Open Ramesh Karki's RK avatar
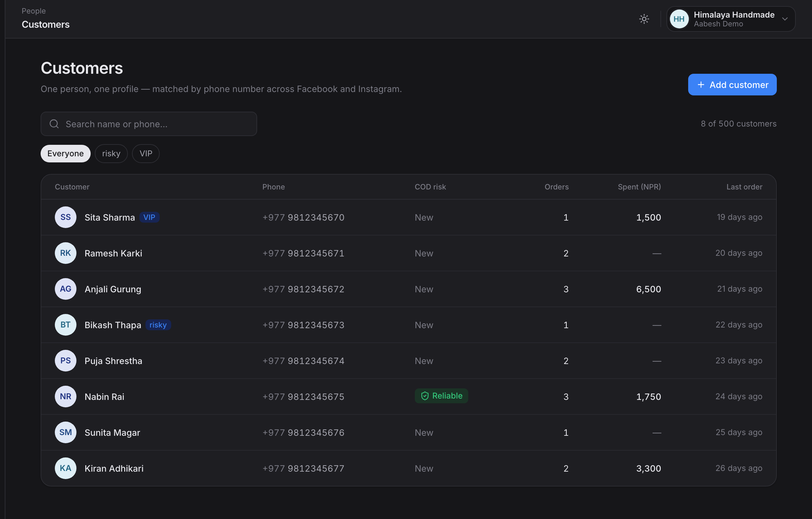 (x=66, y=253)
